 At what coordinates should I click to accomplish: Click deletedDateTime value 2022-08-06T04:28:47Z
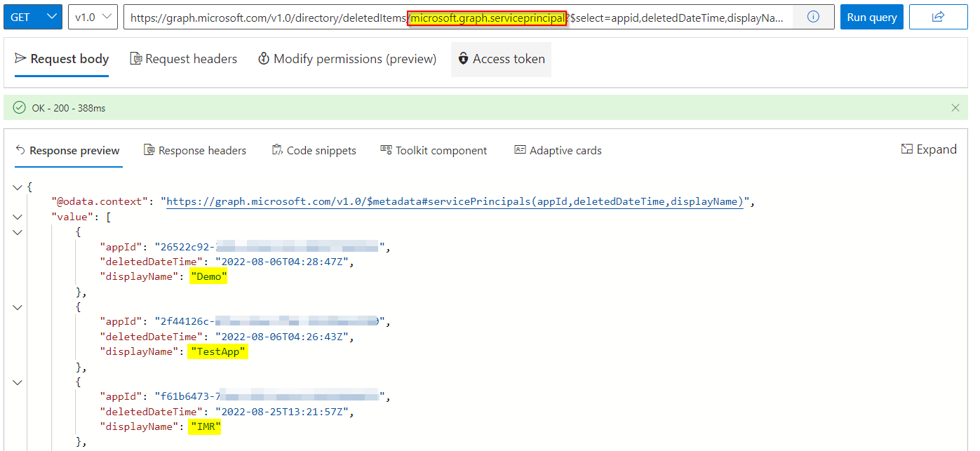click(x=283, y=262)
